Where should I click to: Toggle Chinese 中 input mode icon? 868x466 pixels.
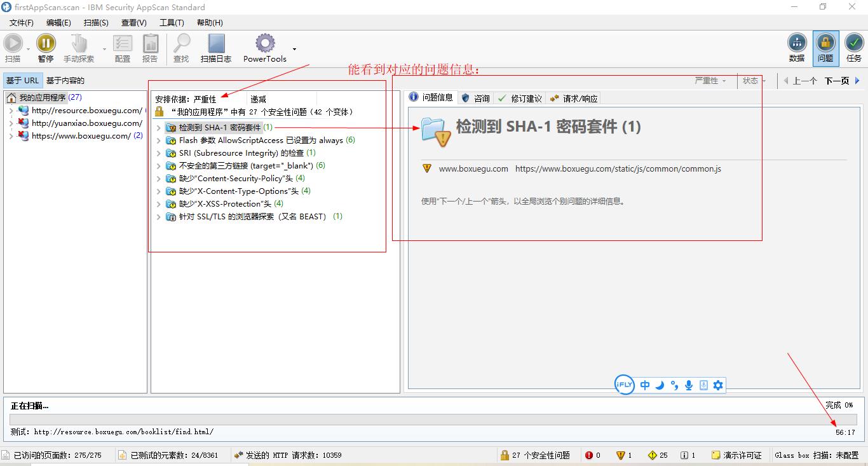[x=645, y=385]
